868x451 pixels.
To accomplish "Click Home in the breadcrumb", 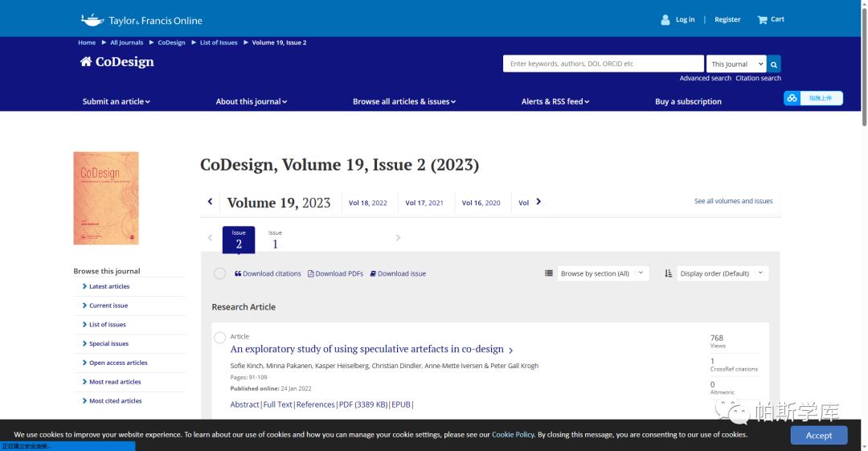I will coord(87,43).
